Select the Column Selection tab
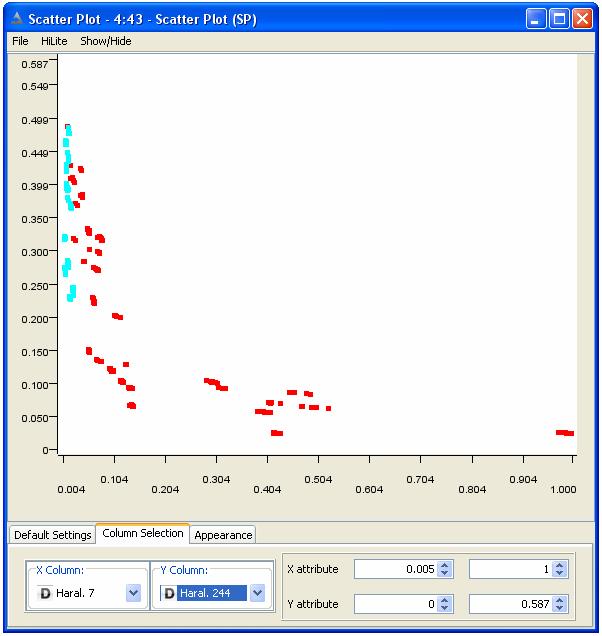 (142, 534)
